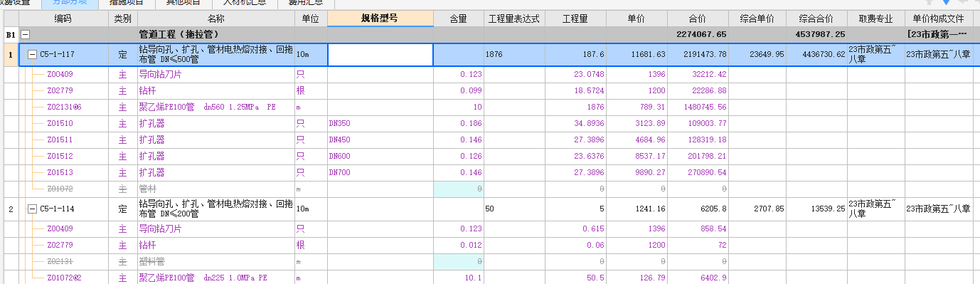Select the 1241.16 unit price cell
The height and width of the screenshot is (284, 980).
637,209
